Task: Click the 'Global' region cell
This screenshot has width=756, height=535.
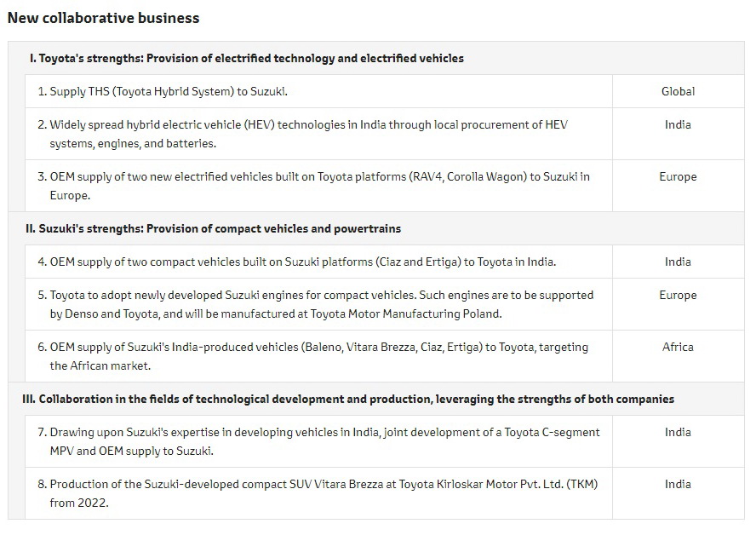Action: click(x=678, y=91)
